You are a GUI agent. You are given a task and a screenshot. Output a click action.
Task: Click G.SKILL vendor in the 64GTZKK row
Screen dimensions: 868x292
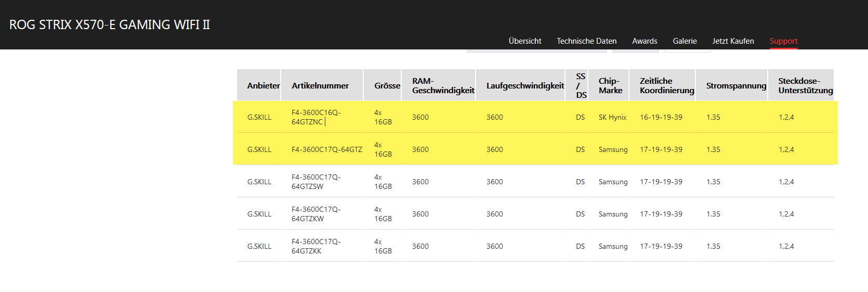(x=259, y=246)
